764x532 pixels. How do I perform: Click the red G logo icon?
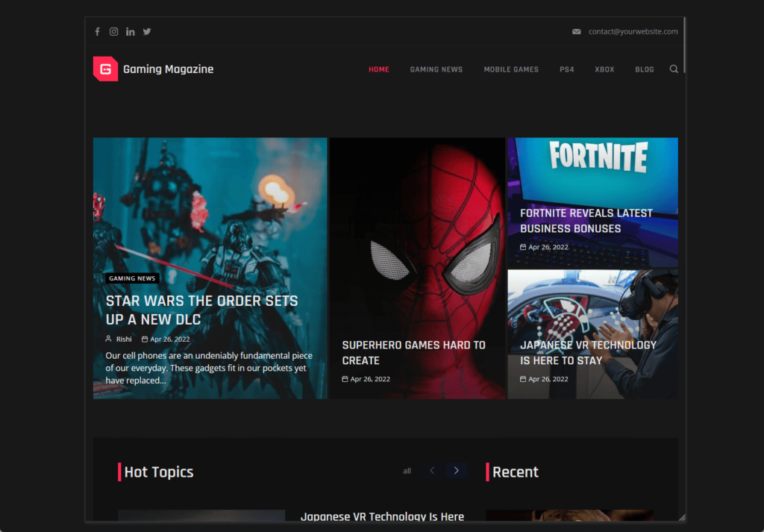pos(105,69)
